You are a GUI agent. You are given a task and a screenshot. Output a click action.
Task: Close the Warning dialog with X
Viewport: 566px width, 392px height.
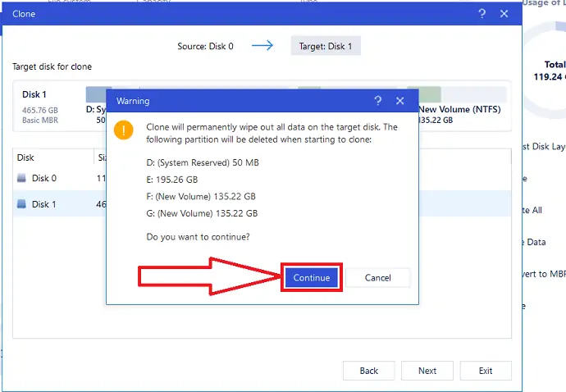click(x=400, y=101)
